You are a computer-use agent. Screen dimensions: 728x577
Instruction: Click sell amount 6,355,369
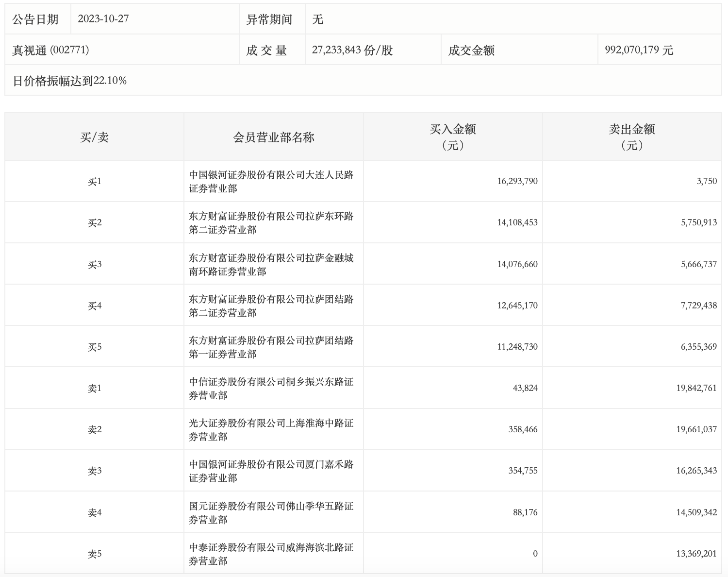pyautogui.click(x=699, y=347)
